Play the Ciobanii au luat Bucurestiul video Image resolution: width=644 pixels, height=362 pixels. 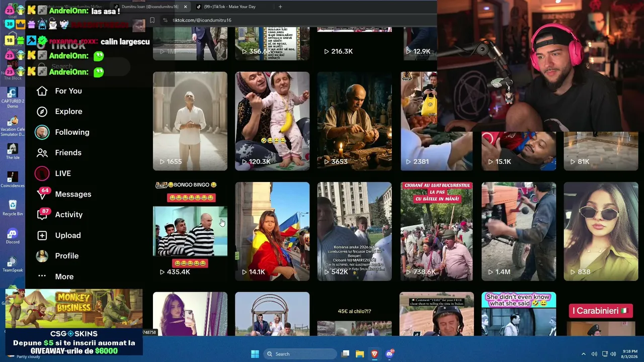point(436,231)
